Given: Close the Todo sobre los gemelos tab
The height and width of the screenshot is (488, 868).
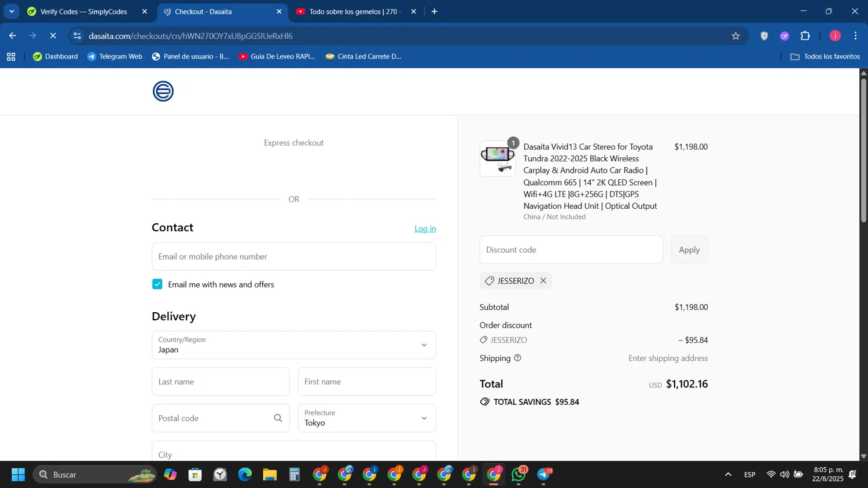Looking at the screenshot, I should point(413,12).
